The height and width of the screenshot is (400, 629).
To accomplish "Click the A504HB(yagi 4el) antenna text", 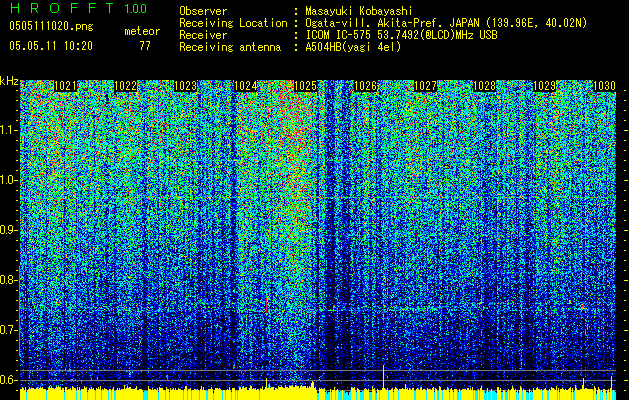I will point(353,47).
